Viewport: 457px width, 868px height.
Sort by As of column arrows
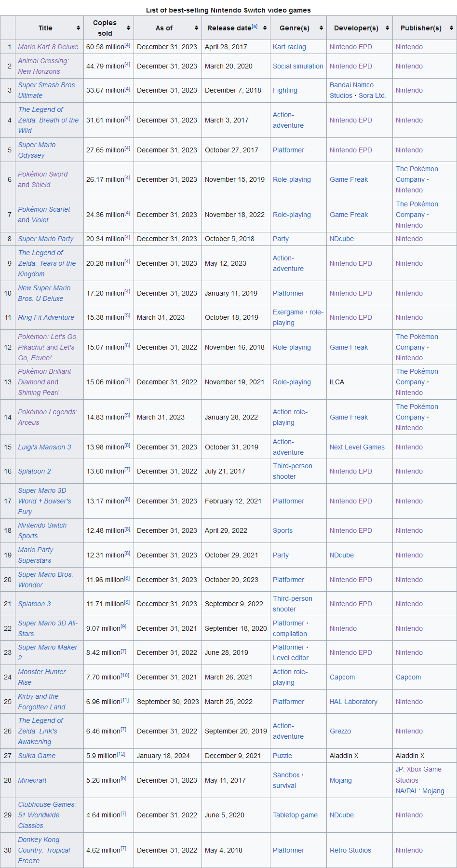tap(196, 28)
